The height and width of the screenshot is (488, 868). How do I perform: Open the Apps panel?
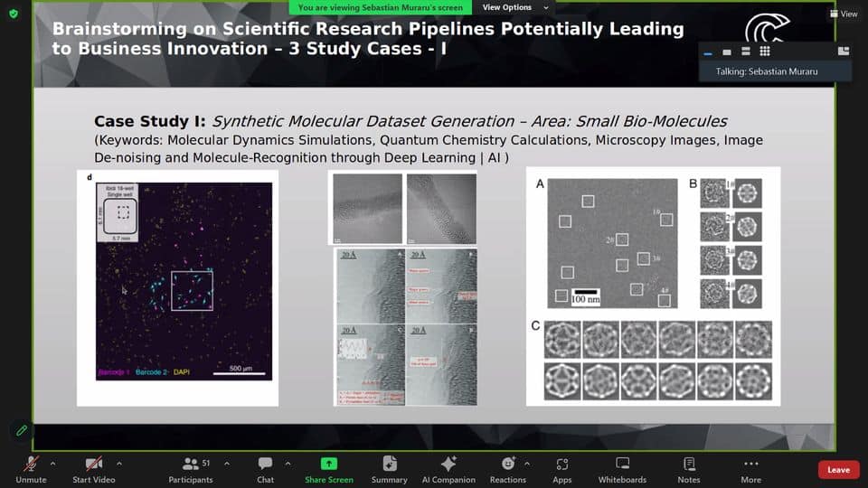(562, 465)
